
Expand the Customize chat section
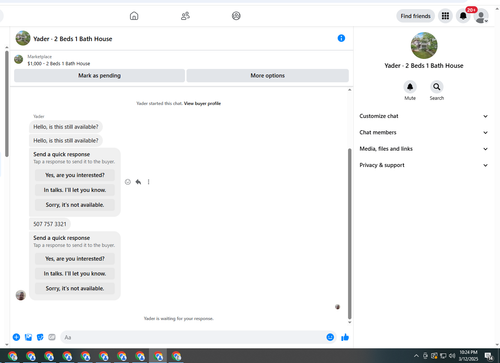pyautogui.click(x=424, y=116)
